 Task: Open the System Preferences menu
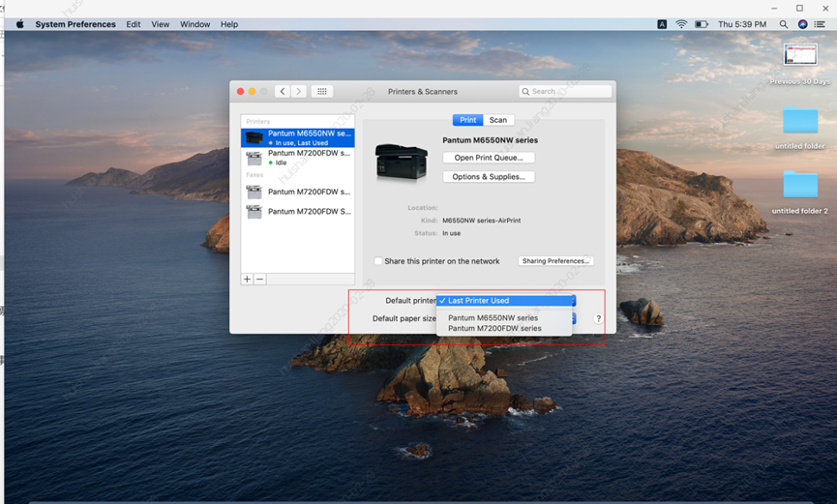[75, 24]
